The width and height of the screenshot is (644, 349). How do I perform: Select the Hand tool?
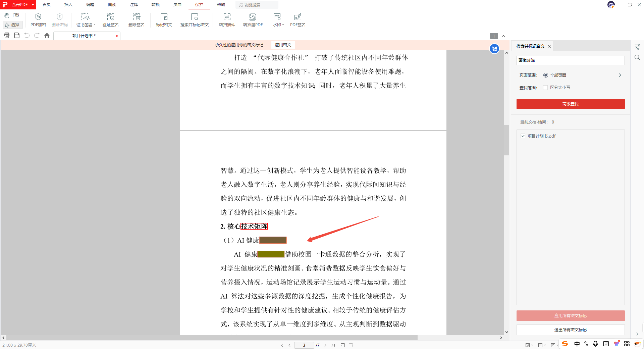(x=12, y=15)
